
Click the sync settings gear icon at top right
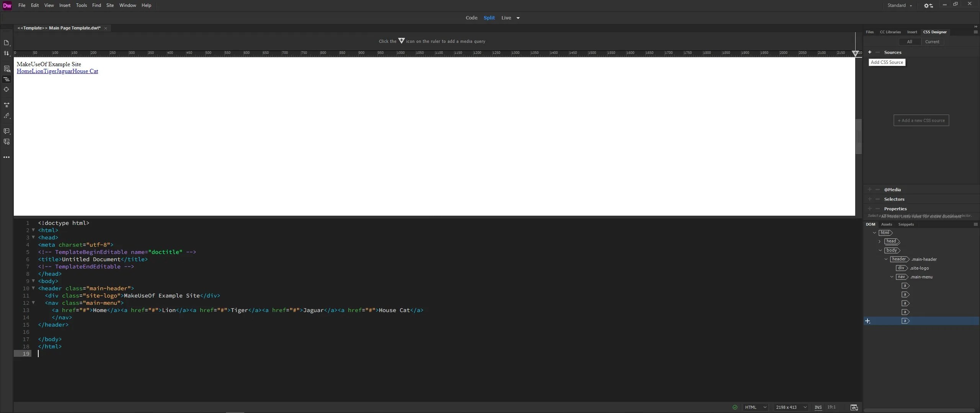928,5
